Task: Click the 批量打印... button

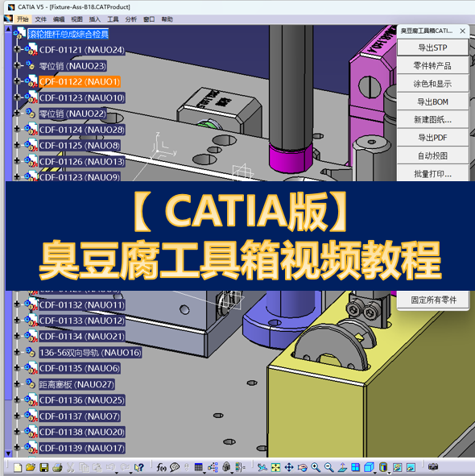Action: (432, 174)
